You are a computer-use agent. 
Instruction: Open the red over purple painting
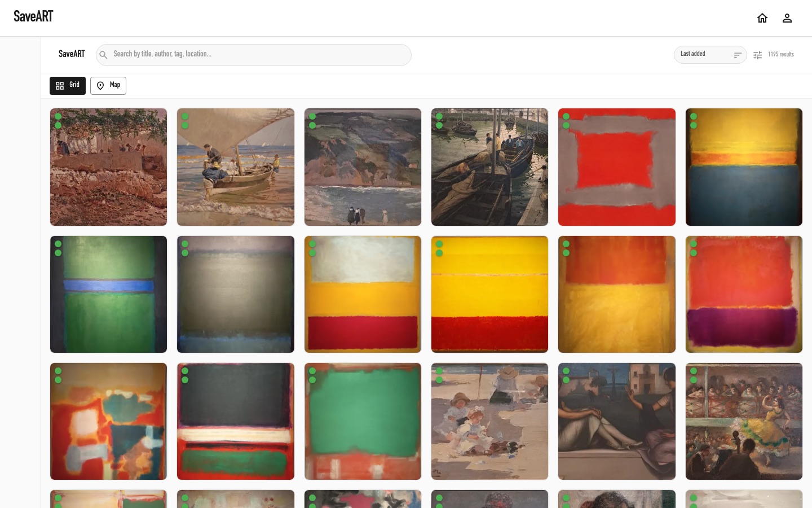click(744, 294)
